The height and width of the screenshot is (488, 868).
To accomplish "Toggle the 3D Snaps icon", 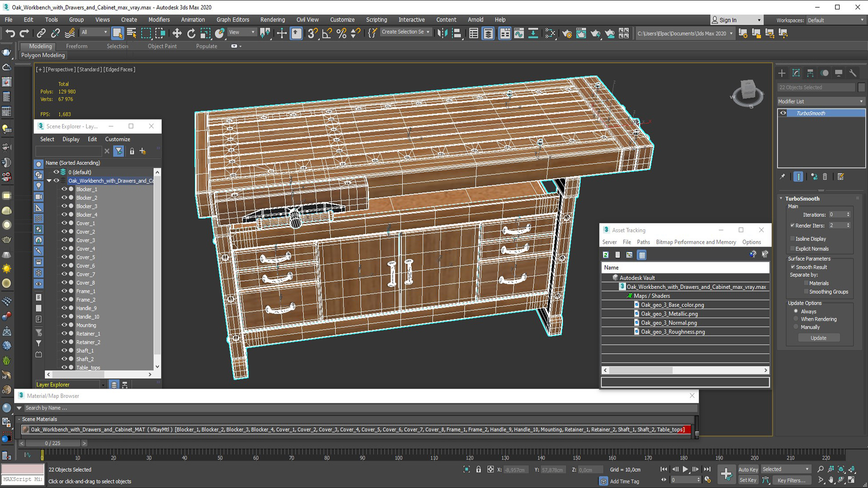I will (312, 33).
